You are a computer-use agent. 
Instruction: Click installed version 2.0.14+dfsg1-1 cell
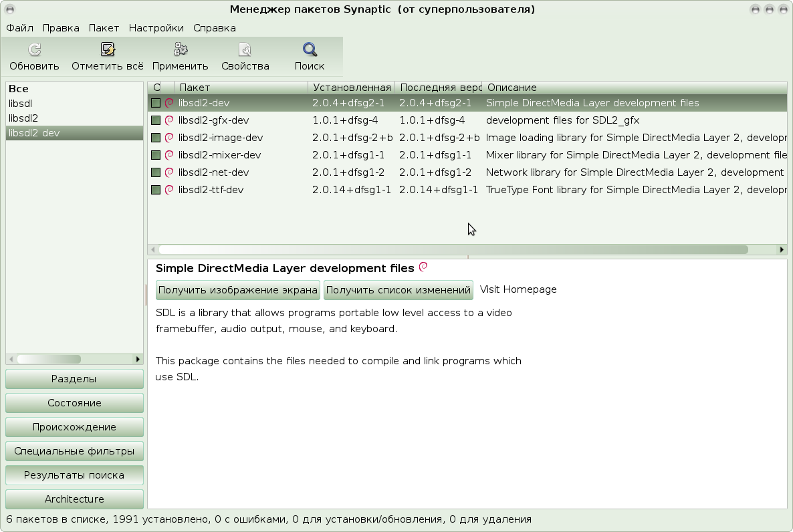pos(352,190)
